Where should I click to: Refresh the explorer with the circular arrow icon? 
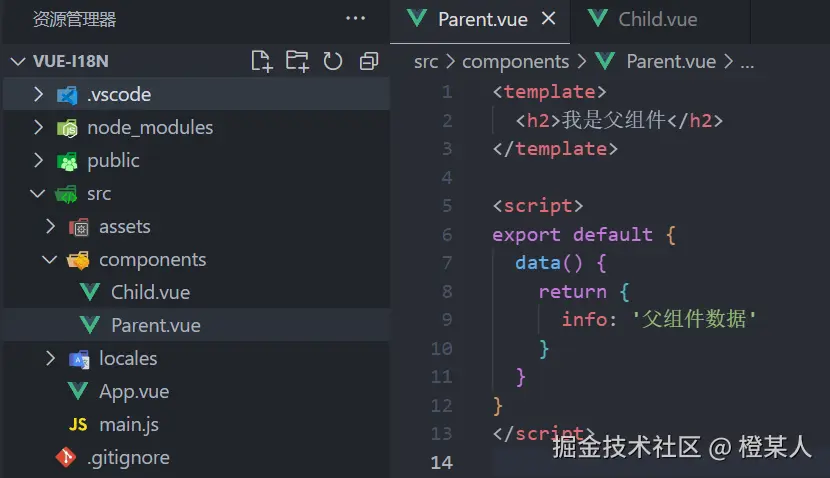[x=333, y=61]
